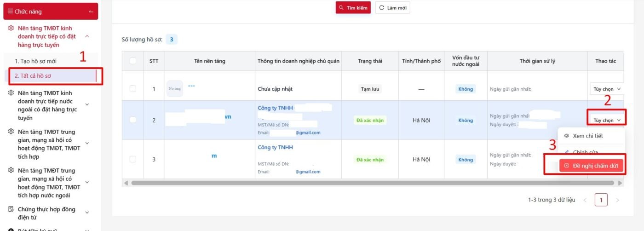Click the platform name link in row 1
The width and height of the screenshot is (644, 231).
click(191, 86)
